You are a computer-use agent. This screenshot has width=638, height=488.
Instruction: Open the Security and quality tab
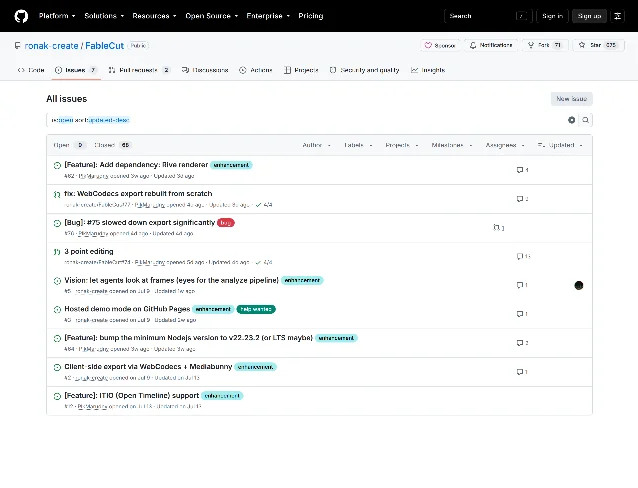365,70
